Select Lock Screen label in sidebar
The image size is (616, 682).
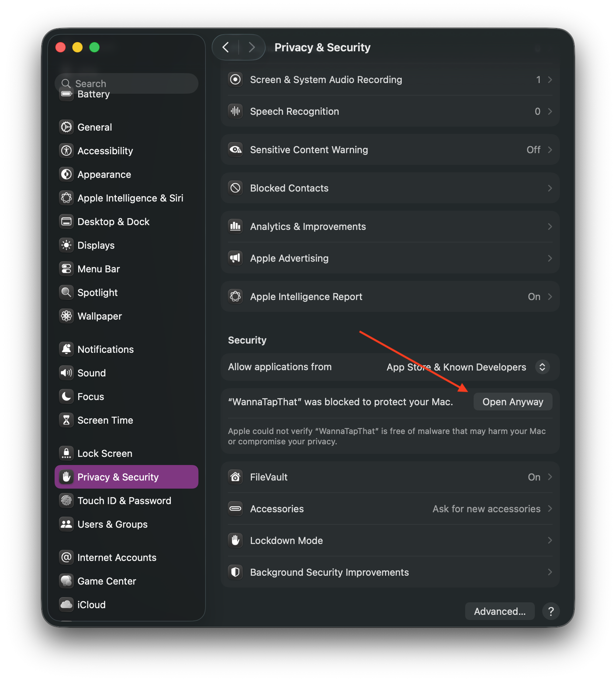click(x=105, y=453)
